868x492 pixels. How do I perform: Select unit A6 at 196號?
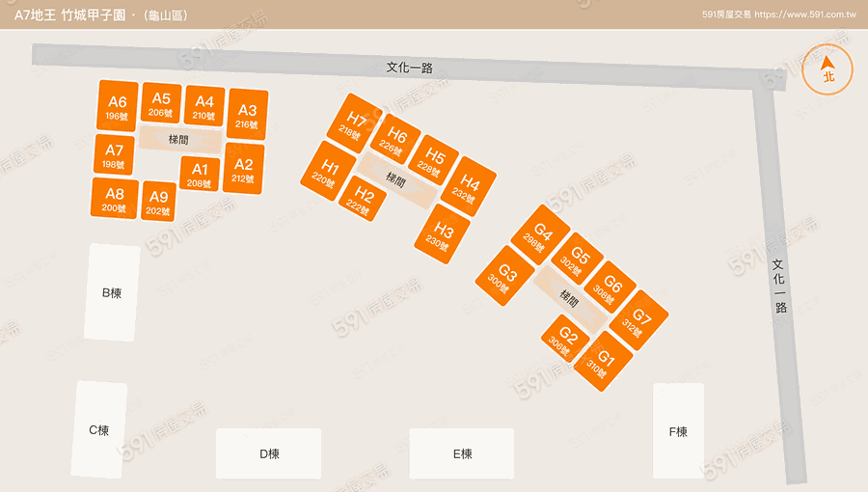(x=118, y=106)
